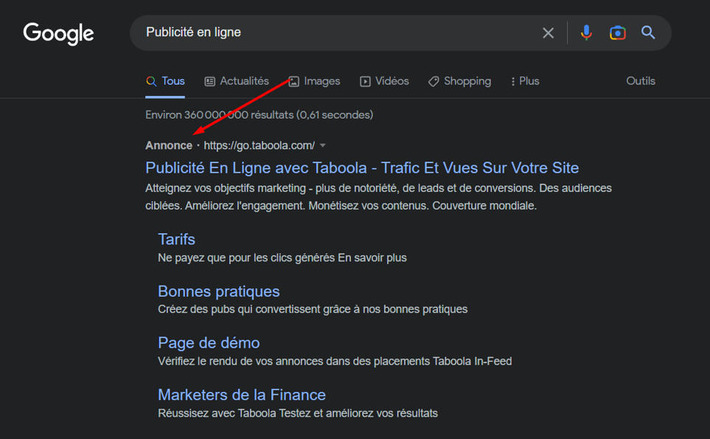The height and width of the screenshot is (439, 710).
Task: Click the https://go.taboola.com/ URL text
Action: point(259,145)
